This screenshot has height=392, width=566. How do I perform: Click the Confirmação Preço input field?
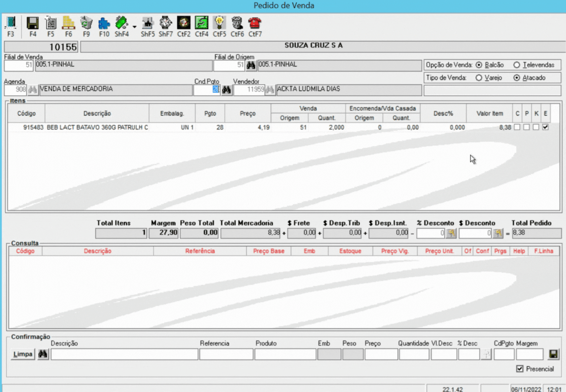point(381,354)
